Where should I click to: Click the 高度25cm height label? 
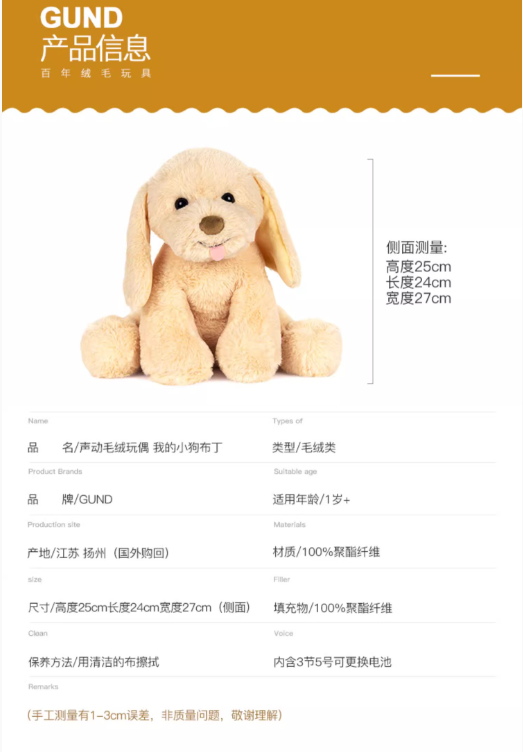click(x=418, y=266)
